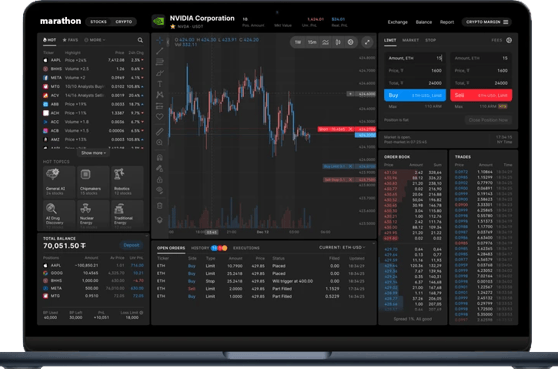Select the ruler measure tool
The width and height of the screenshot is (558, 372).
pyautogui.click(x=160, y=131)
